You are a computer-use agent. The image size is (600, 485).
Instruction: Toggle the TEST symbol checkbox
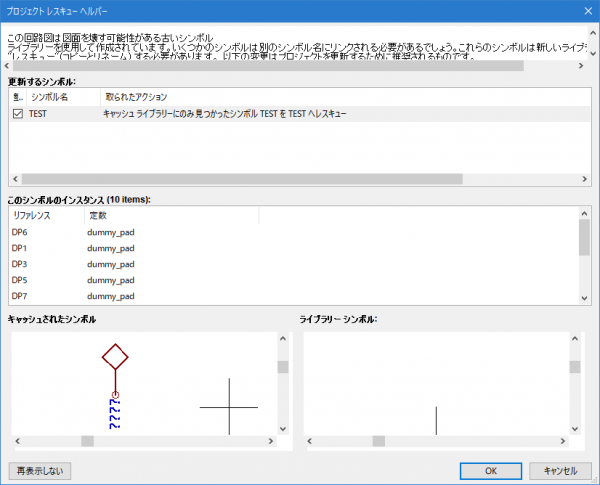click(17, 115)
